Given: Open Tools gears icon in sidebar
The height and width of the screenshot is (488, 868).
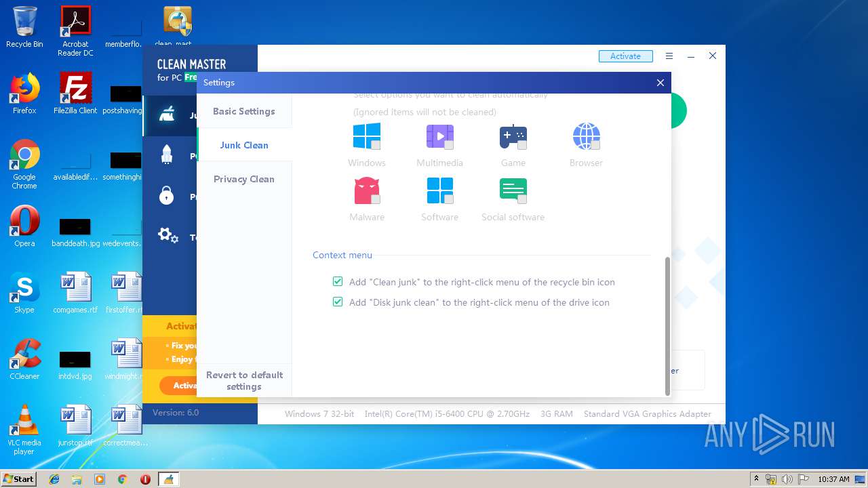Looking at the screenshot, I should (x=167, y=236).
